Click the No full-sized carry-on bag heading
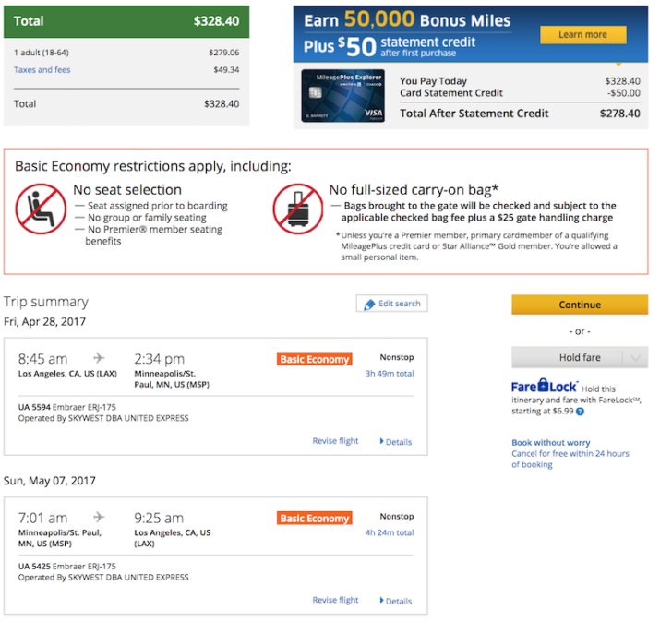Viewport: 672px width, 622px height. (414, 190)
